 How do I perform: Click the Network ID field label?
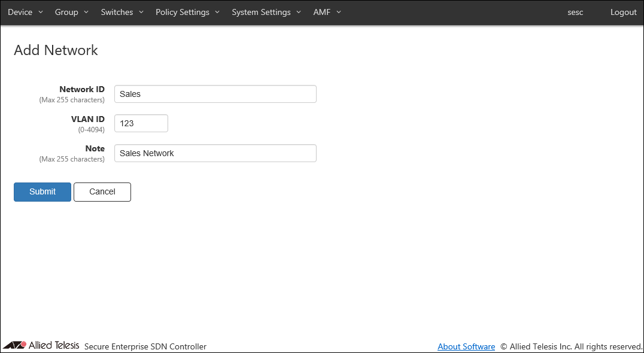(81, 89)
